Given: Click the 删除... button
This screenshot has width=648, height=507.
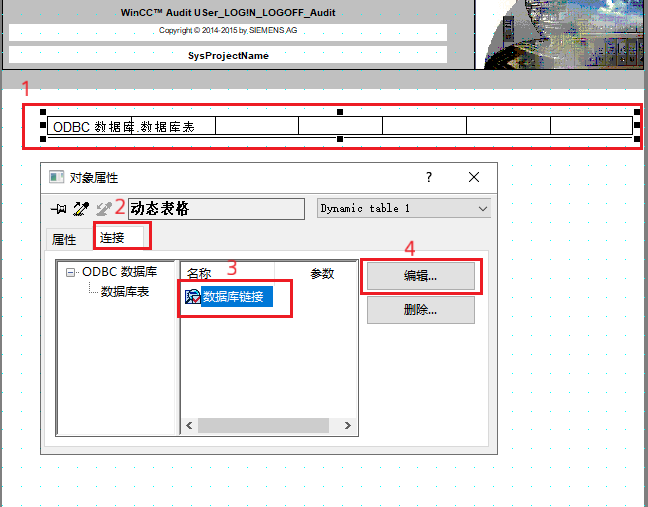Looking at the screenshot, I should click(420, 310).
